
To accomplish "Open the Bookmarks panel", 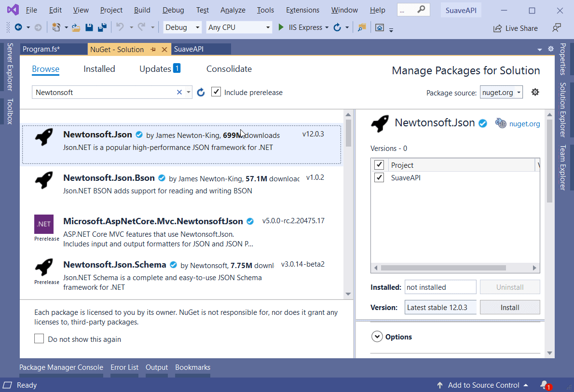I will click(192, 367).
